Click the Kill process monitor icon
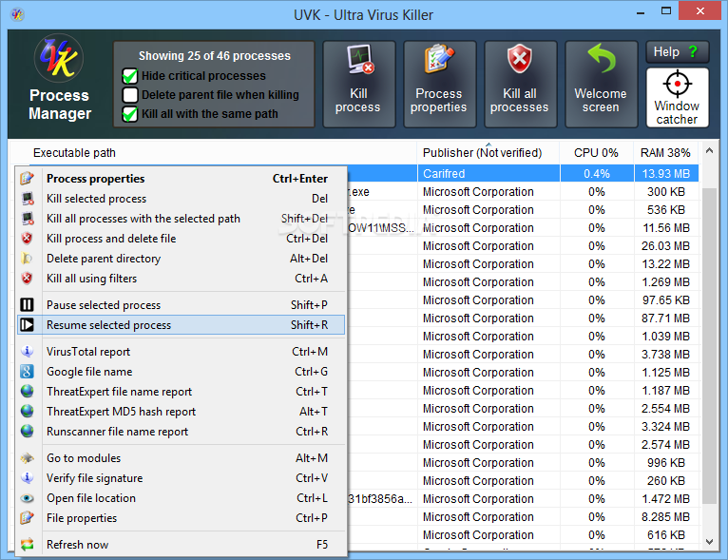728x560 pixels. click(360, 60)
